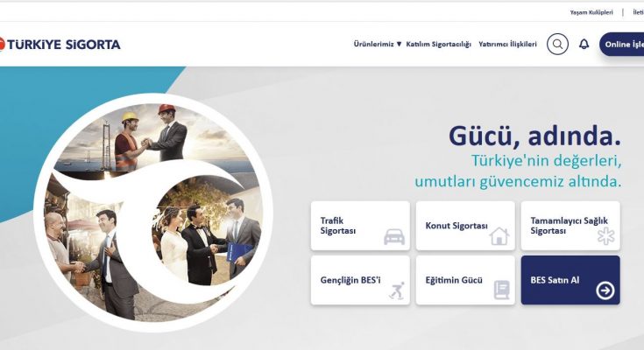The width and height of the screenshot is (644, 350).
Task: Select the Konut Sigortası card
Action: click(x=465, y=226)
